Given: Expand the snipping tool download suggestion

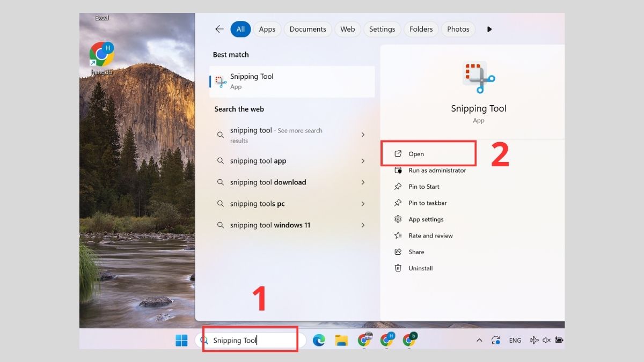Looking at the screenshot, I should click(364, 182).
